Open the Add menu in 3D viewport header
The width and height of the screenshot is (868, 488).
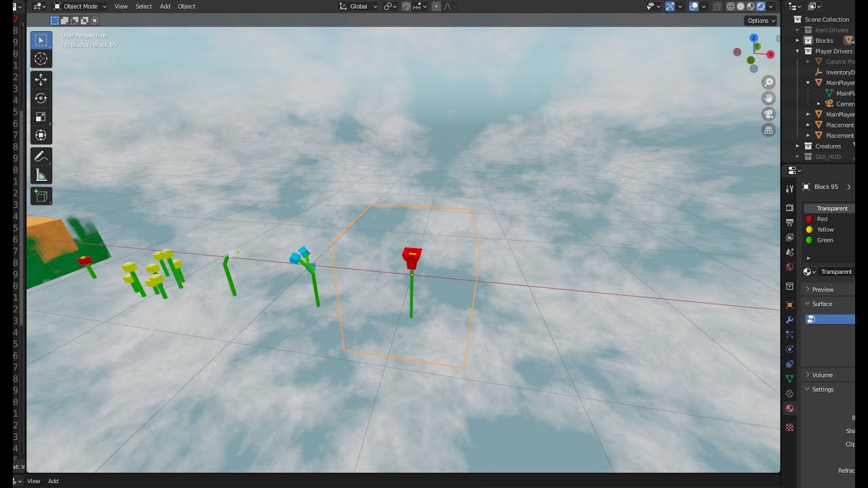tap(165, 6)
